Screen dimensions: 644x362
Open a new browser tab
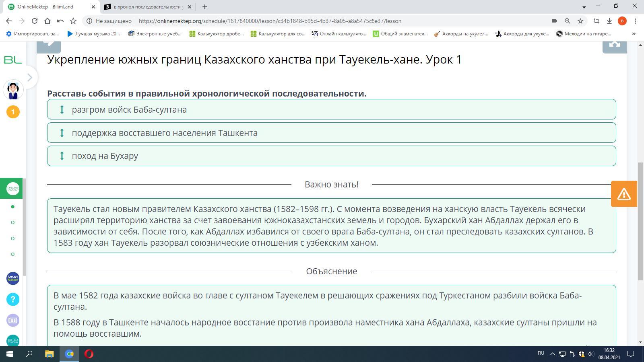[x=205, y=7]
